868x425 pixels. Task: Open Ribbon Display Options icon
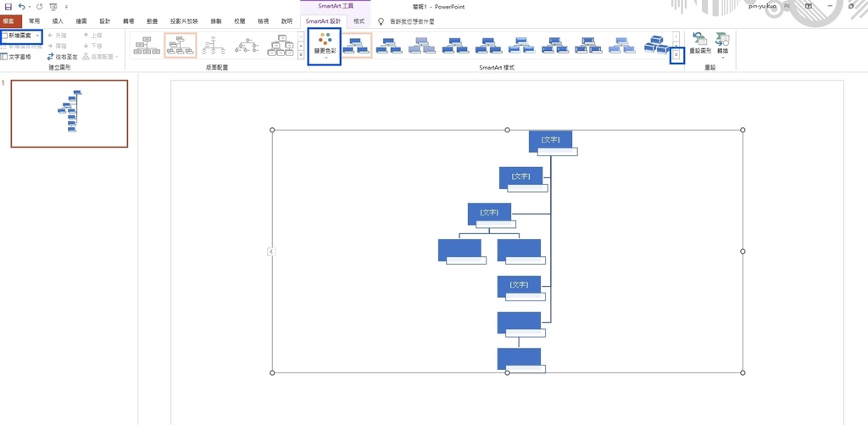[809, 6]
